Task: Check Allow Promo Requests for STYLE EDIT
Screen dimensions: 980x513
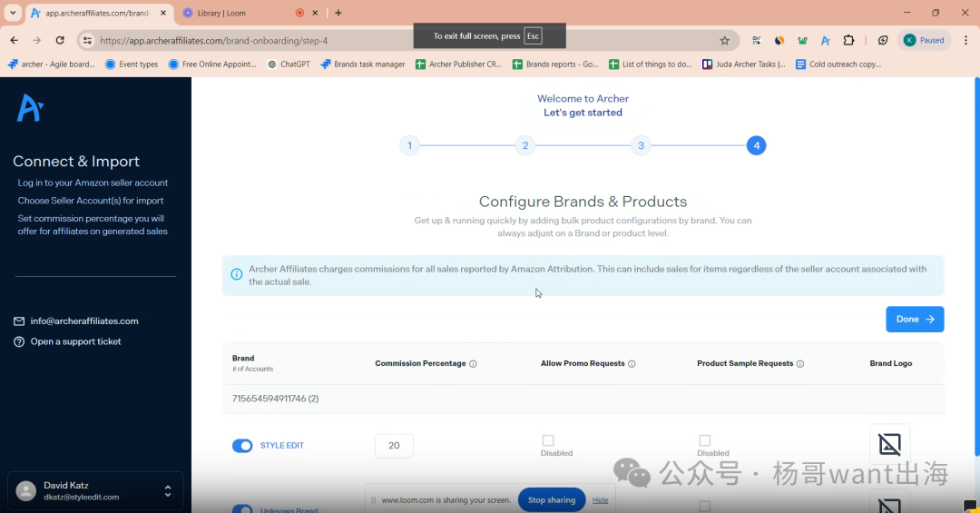Action: (x=548, y=440)
